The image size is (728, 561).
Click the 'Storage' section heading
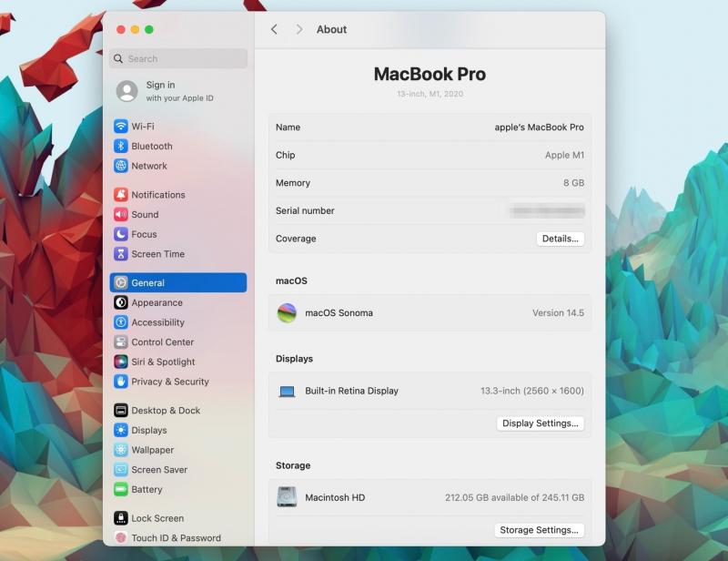[x=293, y=465]
